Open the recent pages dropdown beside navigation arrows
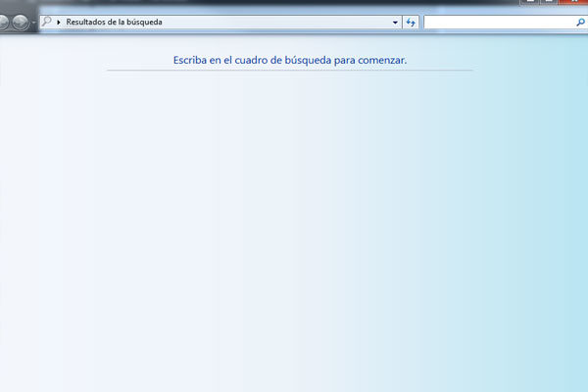588x392 pixels. [33, 23]
